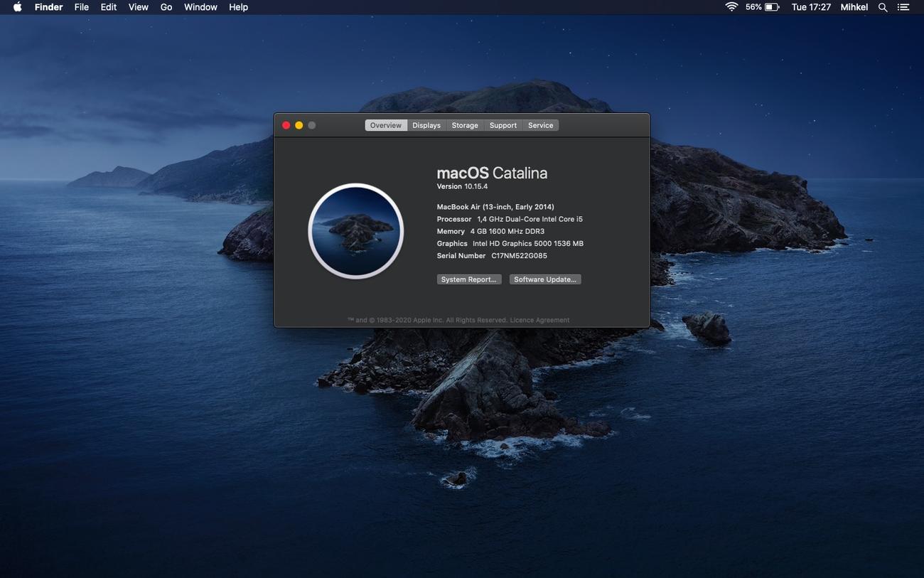924x578 pixels.
Task: Select the Overview tab
Action: pos(386,125)
